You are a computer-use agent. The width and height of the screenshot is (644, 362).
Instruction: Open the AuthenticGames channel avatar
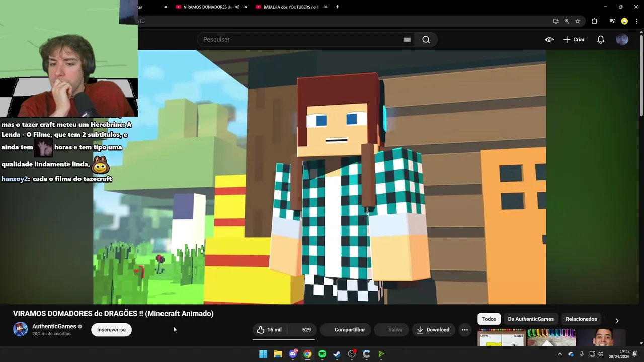[20, 329]
